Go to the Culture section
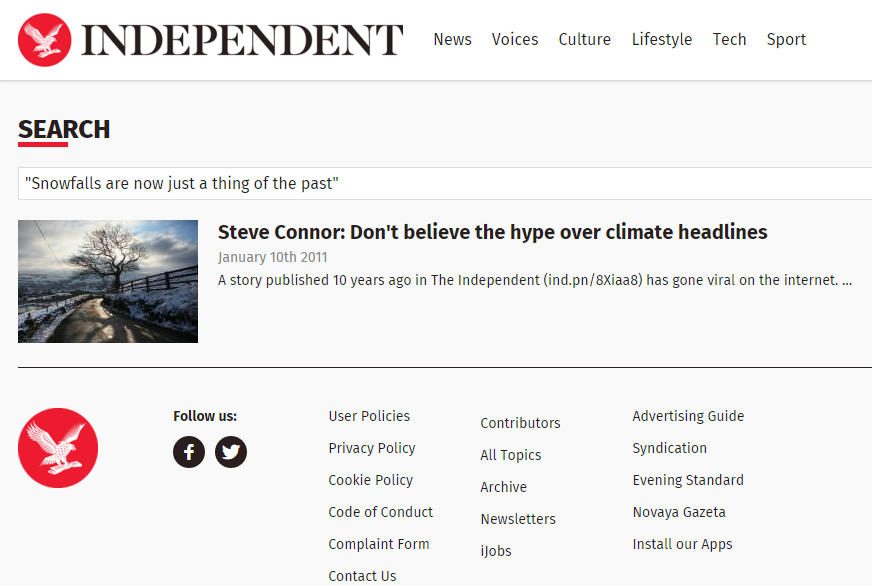The width and height of the screenshot is (872, 586). click(584, 39)
